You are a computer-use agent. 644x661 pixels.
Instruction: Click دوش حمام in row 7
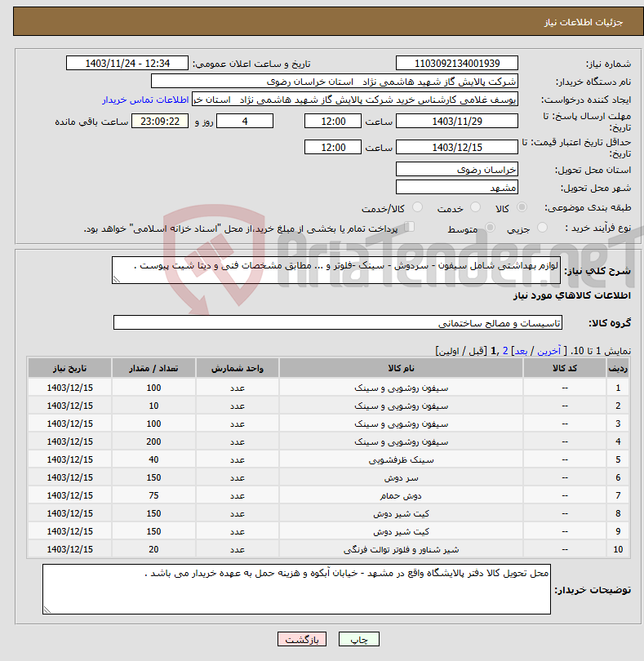(401, 496)
